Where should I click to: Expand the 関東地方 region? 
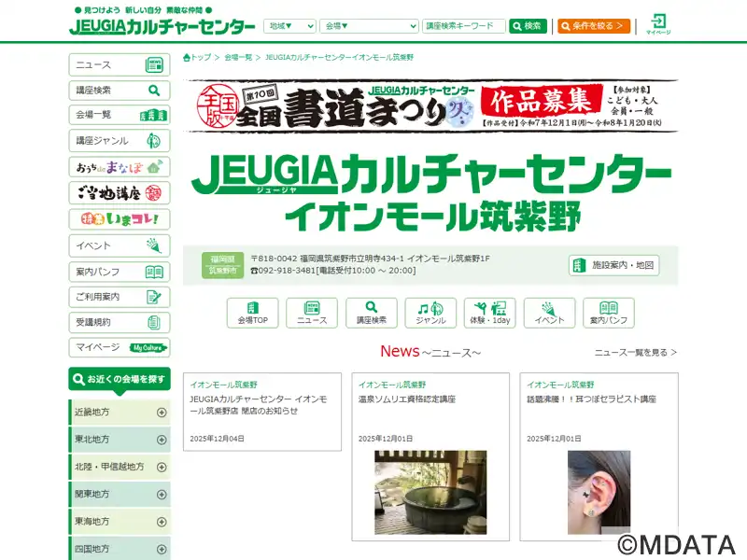point(120,495)
